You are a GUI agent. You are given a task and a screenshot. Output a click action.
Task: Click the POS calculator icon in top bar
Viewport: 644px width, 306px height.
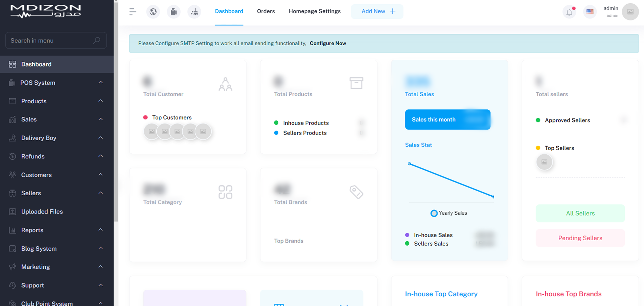click(174, 12)
